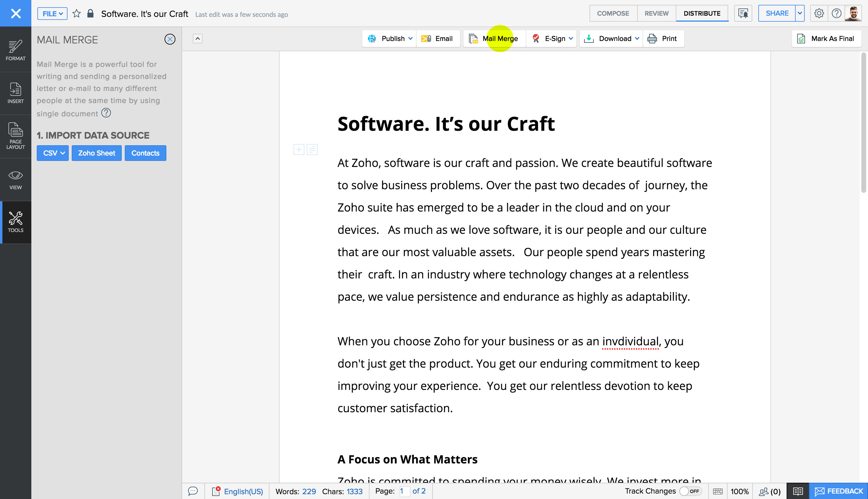The height and width of the screenshot is (499, 868).
Task: Click the virtual keyboard icon
Action: point(718,491)
